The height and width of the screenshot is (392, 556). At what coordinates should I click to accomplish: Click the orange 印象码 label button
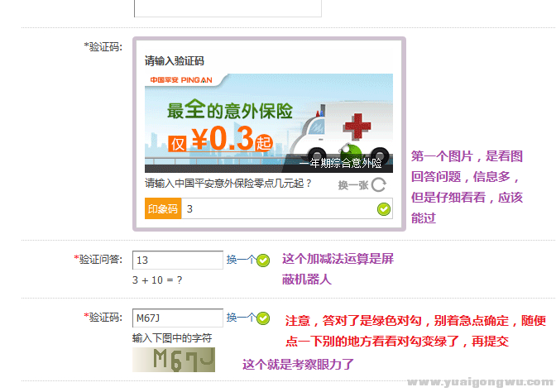pyautogui.click(x=163, y=208)
